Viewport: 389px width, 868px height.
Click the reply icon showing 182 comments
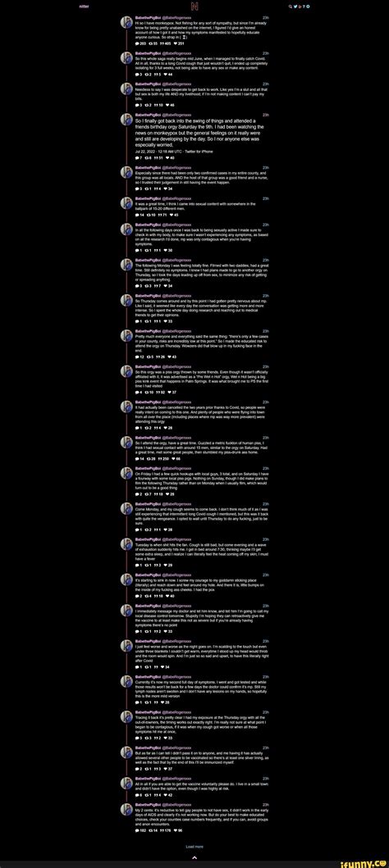tap(137, 830)
